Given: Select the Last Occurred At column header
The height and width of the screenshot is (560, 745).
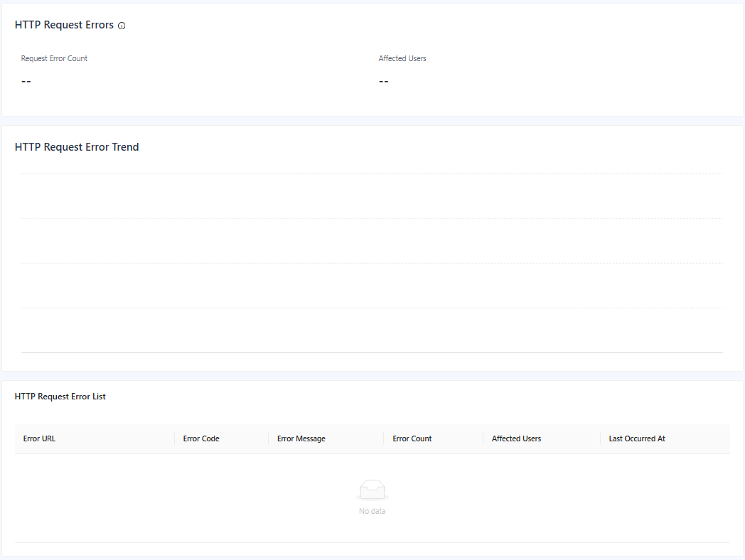Looking at the screenshot, I should coord(637,438).
